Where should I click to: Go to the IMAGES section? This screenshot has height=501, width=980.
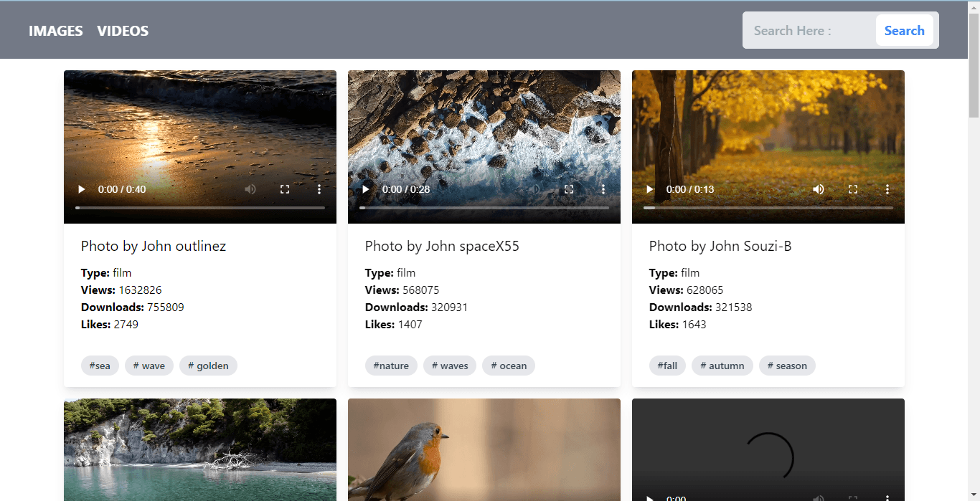56,31
